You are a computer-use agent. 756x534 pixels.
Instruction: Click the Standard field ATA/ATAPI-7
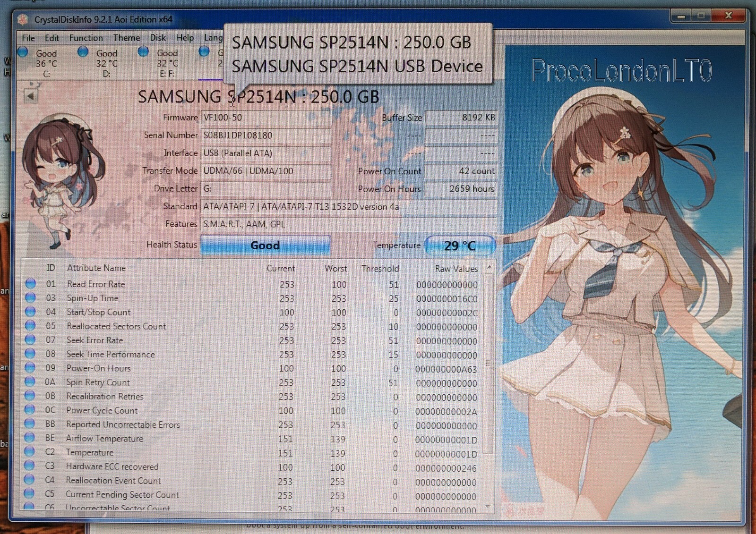pyautogui.click(x=349, y=207)
